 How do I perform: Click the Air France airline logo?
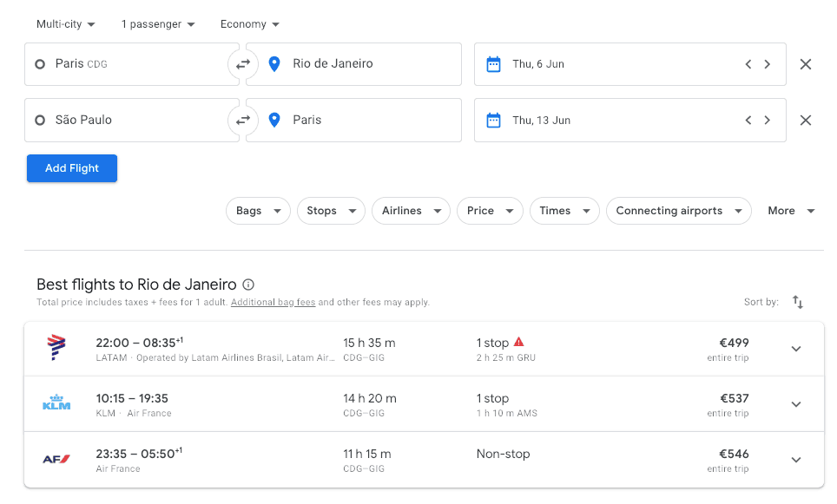[56, 459]
